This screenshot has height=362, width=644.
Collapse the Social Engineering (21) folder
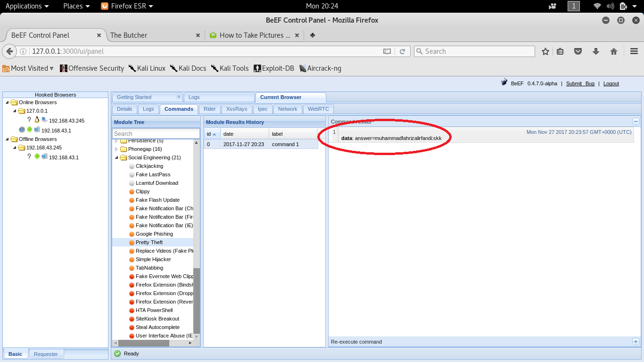[x=116, y=157]
